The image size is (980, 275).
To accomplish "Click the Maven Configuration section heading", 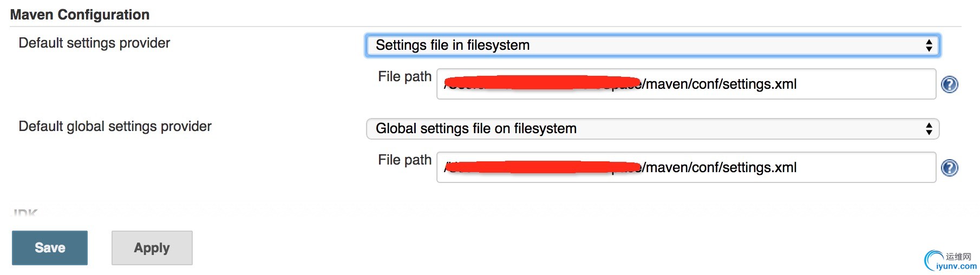I will click(x=80, y=15).
